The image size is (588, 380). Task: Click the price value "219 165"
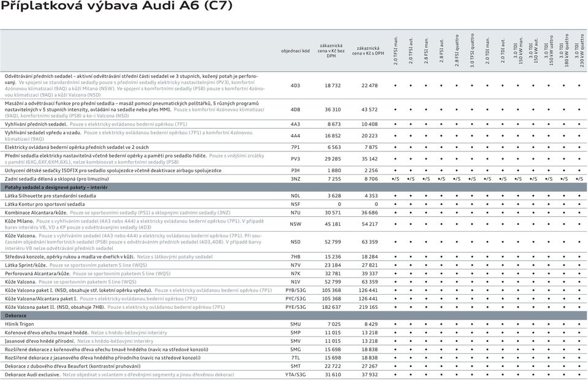[368, 307]
